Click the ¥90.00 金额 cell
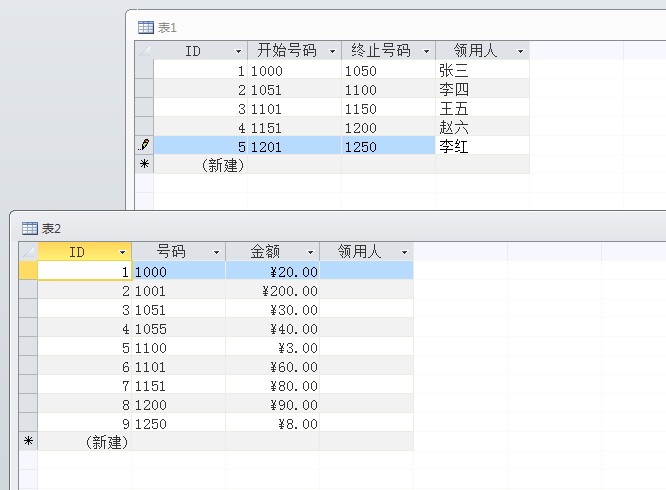The height and width of the screenshot is (490, 666). 272,404
